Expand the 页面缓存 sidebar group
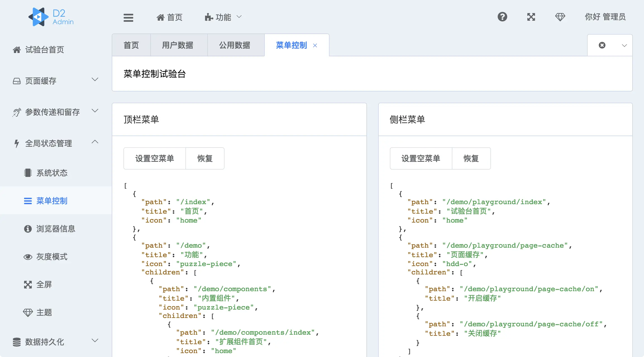This screenshot has width=644, height=357. (56, 81)
